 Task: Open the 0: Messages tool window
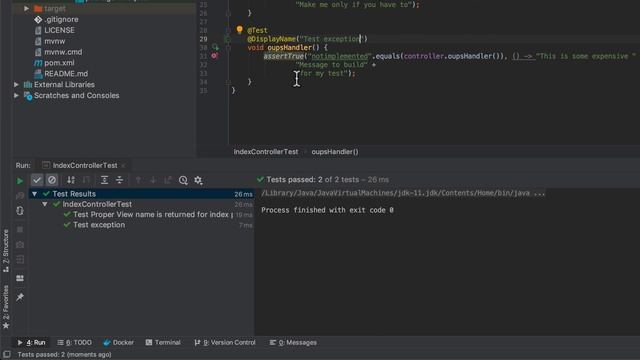point(293,342)
